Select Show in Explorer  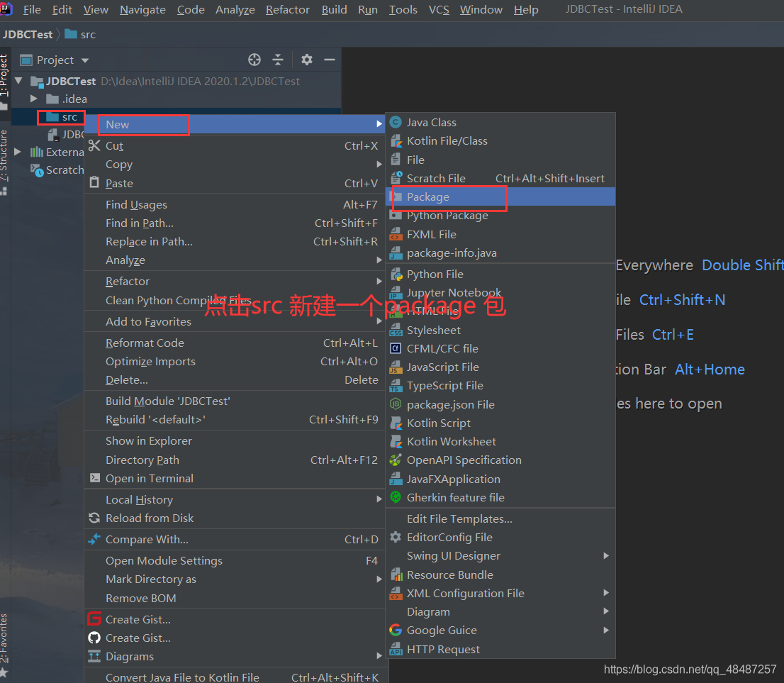[x=235, y=441]
